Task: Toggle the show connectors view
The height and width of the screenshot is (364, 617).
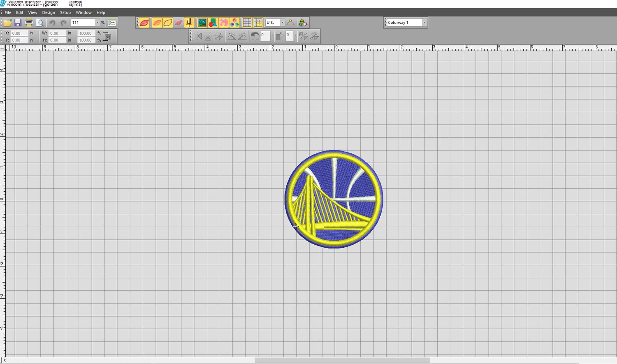Action: click(189, 23)
